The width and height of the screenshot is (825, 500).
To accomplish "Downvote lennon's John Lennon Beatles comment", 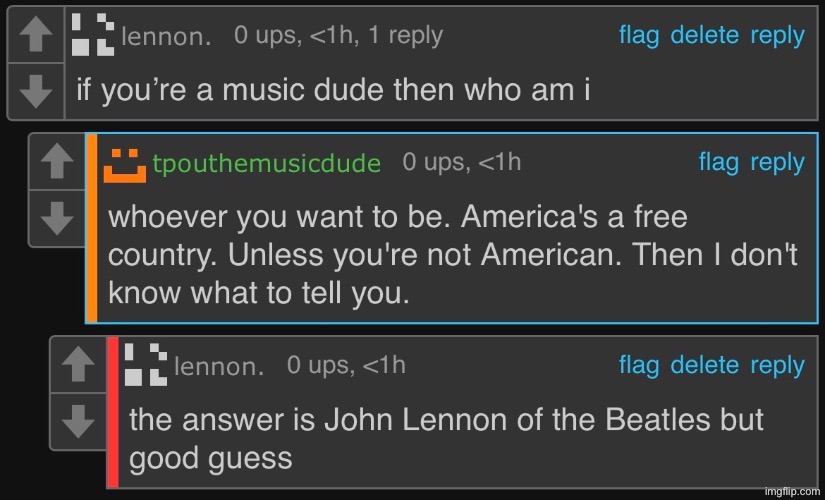I will click(x=78, y=420).
